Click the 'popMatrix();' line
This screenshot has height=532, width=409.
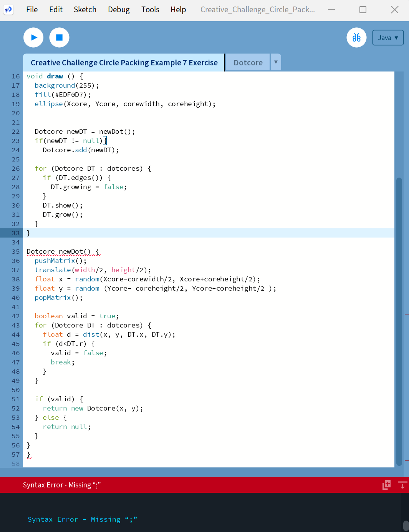click(x=59, y=298)
